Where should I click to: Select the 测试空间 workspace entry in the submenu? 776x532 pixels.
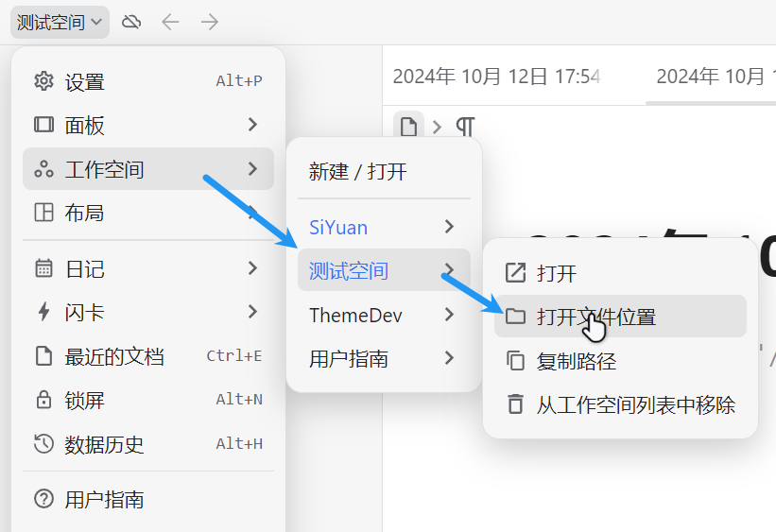(x=384, y=269)
